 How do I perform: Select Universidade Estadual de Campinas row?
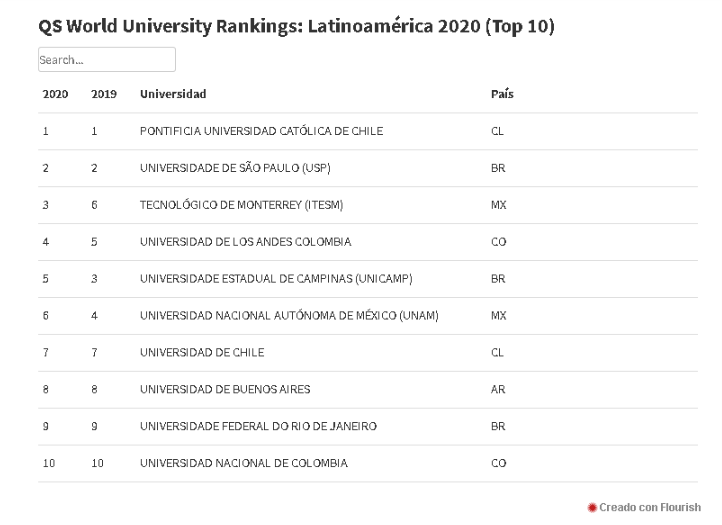coord(275,279)
